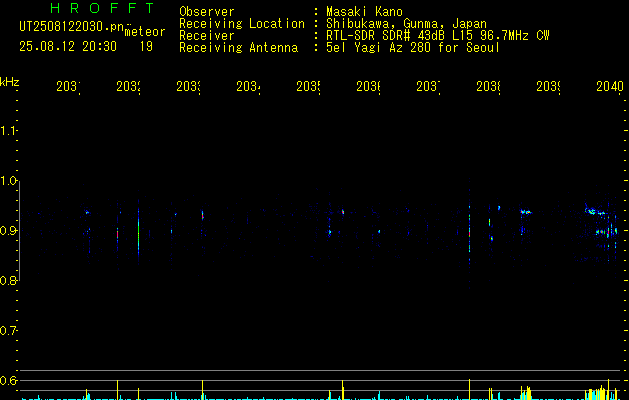
Task: Click the kHz axis unit label
Action: click(x=10, y=82)
